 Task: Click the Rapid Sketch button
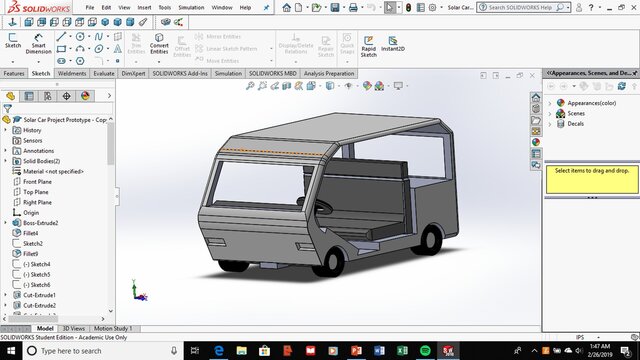369,46
